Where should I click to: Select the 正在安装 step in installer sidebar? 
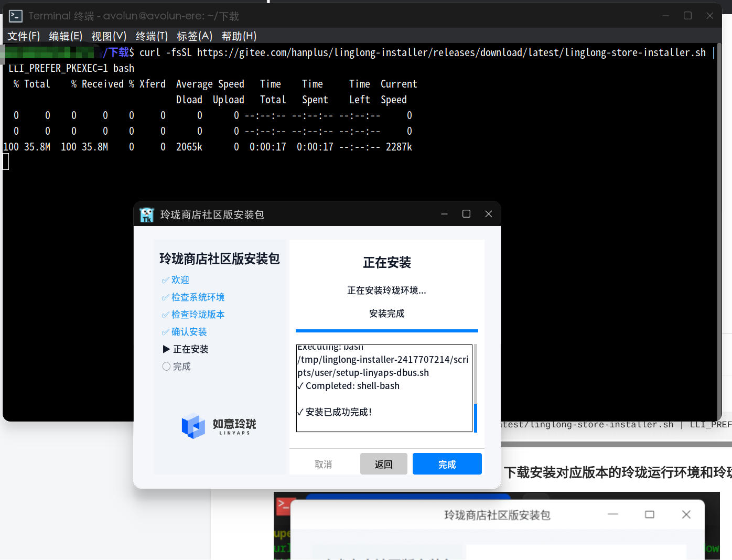[191, 350]
